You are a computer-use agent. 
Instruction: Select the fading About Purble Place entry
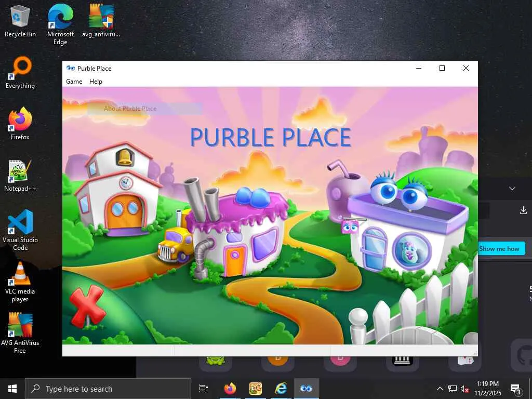[x=145, y=109]
